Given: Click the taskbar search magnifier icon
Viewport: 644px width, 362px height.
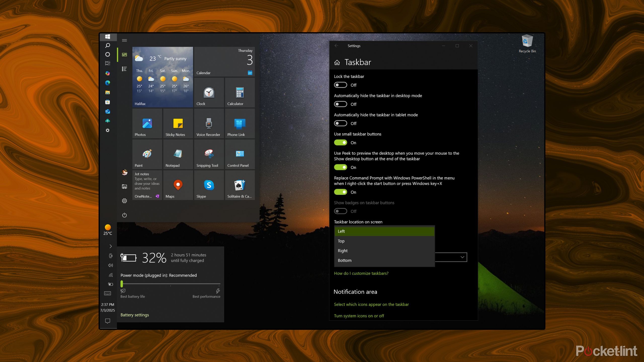Looking at the screenshot, I should pyautogui.click(x=108, y=46).
